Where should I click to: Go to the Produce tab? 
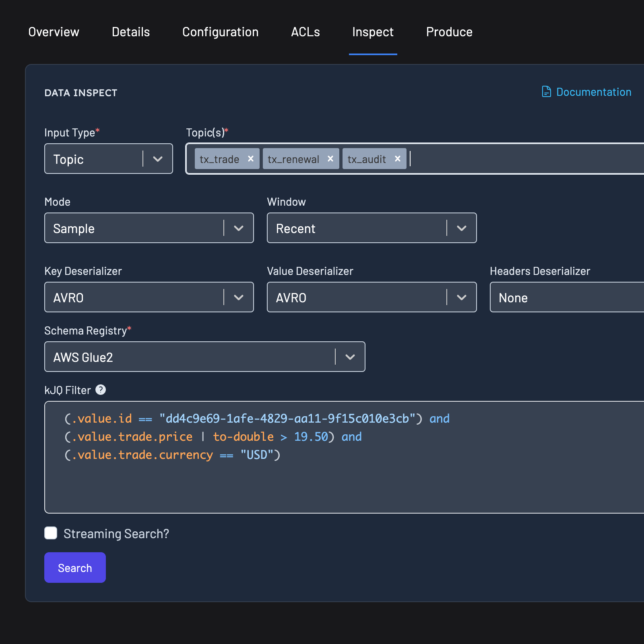pos(449,32)
